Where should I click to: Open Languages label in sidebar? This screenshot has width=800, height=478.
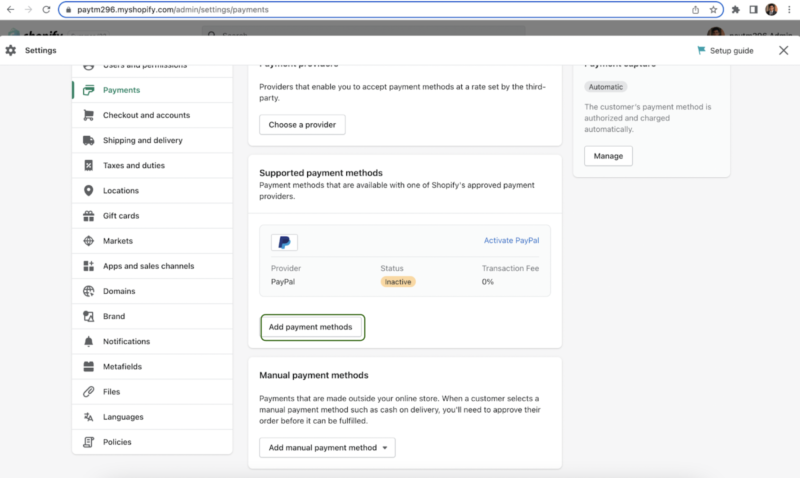pyautogui.click(x=123, y=417)
